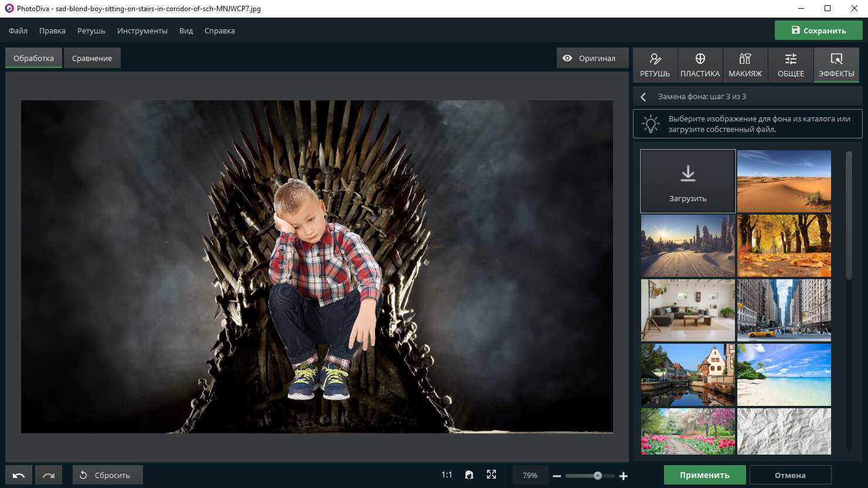Zoom in with the plus icon
This screenshot has height=488, width=868.
[x=624, y=476]
